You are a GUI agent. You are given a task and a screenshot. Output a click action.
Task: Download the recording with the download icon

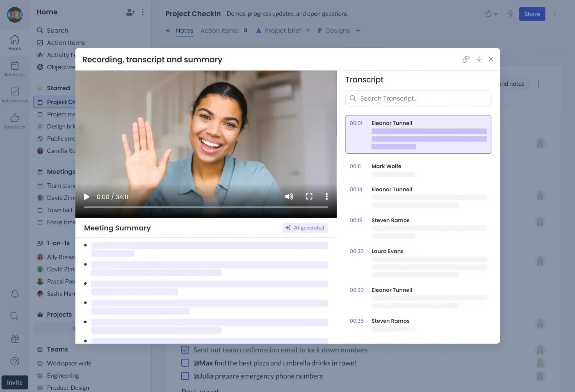[479, 59]
